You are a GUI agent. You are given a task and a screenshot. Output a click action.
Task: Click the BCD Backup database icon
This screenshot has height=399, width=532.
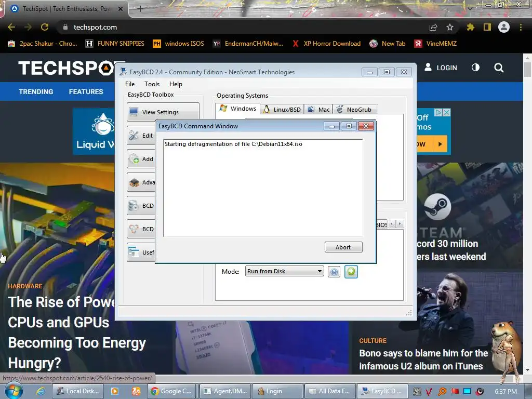(x=134, y=206)
